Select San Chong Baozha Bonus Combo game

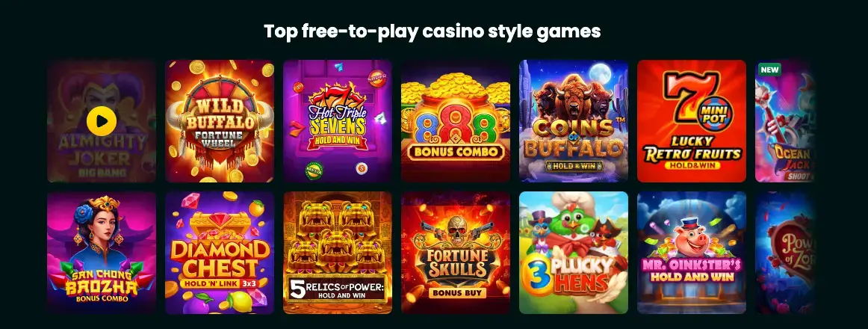click(102, 253)
